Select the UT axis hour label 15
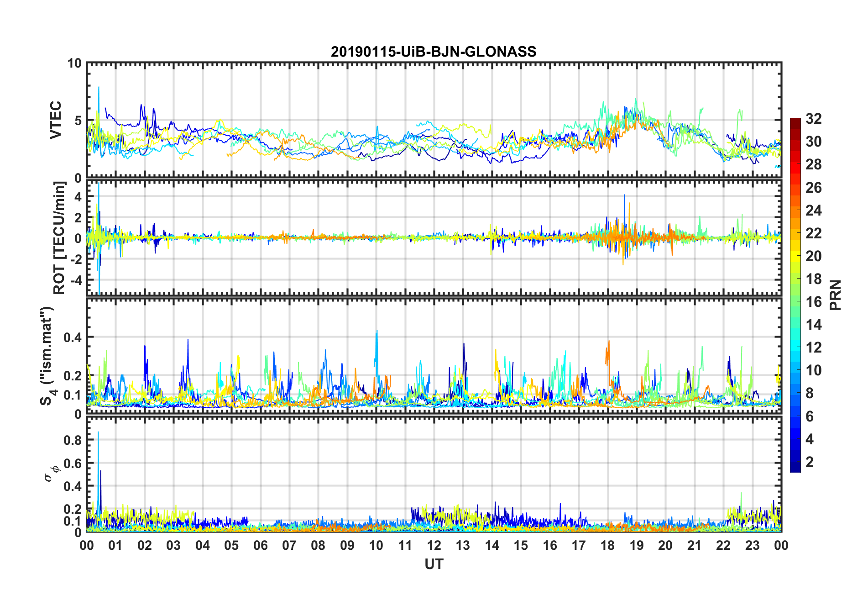868x590 pixels. (521, 545)
